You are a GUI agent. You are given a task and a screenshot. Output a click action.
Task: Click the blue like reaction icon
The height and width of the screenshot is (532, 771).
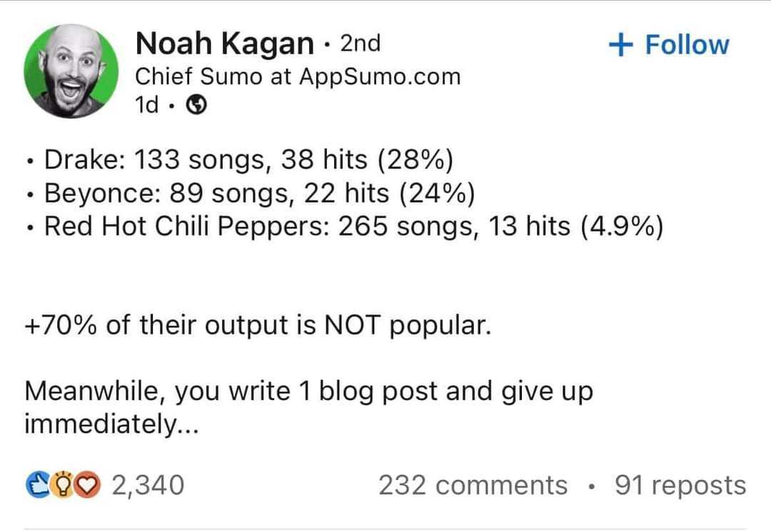(x=36, y=486)
